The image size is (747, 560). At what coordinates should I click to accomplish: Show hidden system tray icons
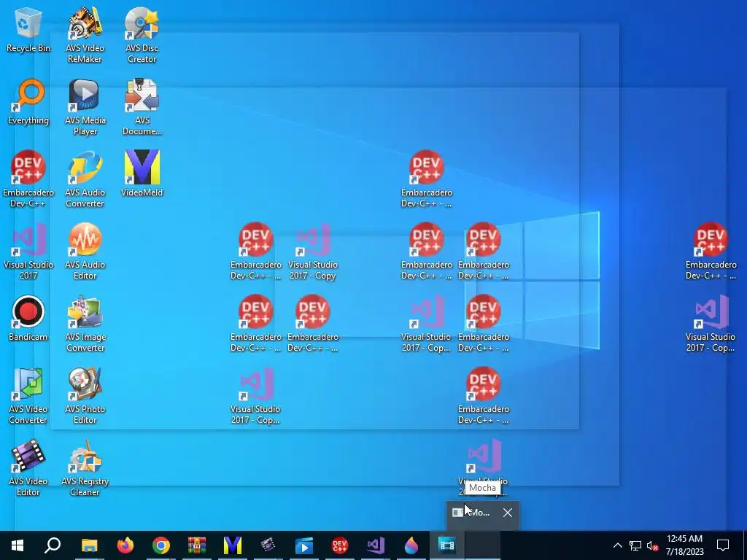pos(617,545)
